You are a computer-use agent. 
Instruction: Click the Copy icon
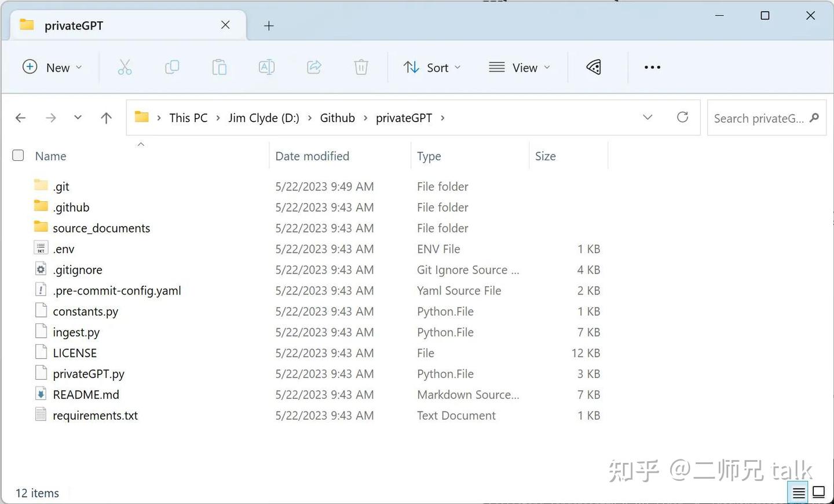[x=172, y=67]
